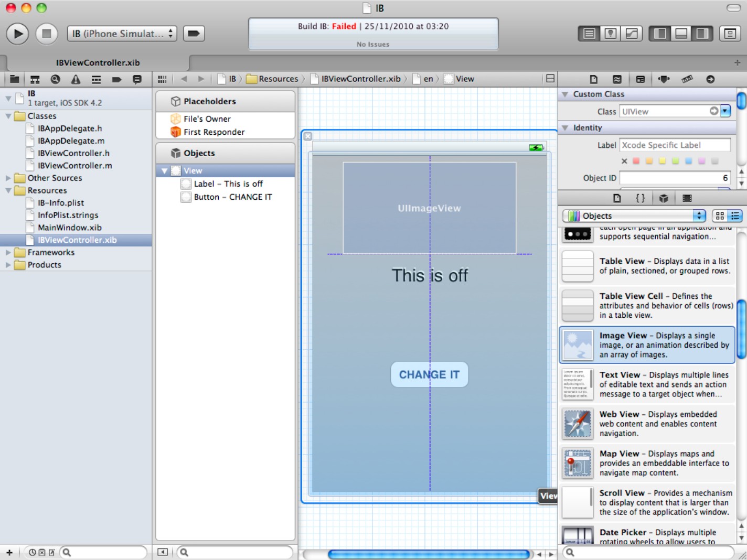This screenshot has width=747, height=560.
Task: Click the related files grid icon
Action: pyautogui.click(x=162, y=79)
